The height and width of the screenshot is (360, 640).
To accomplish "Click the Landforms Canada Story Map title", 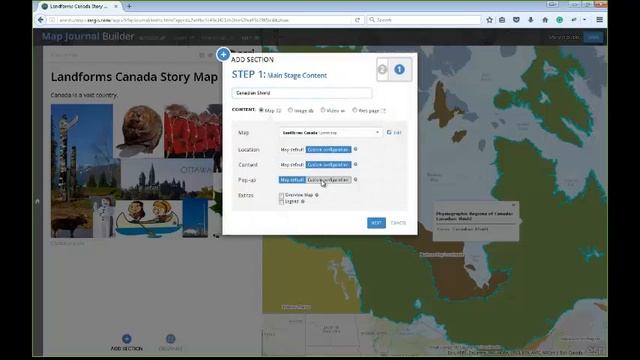I will 134,77.
